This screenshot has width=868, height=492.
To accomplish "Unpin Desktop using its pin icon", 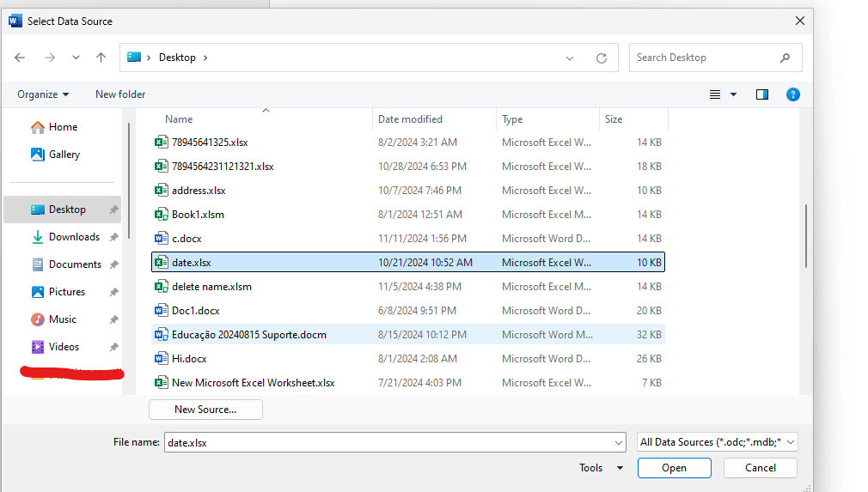I will coord(113,210).
